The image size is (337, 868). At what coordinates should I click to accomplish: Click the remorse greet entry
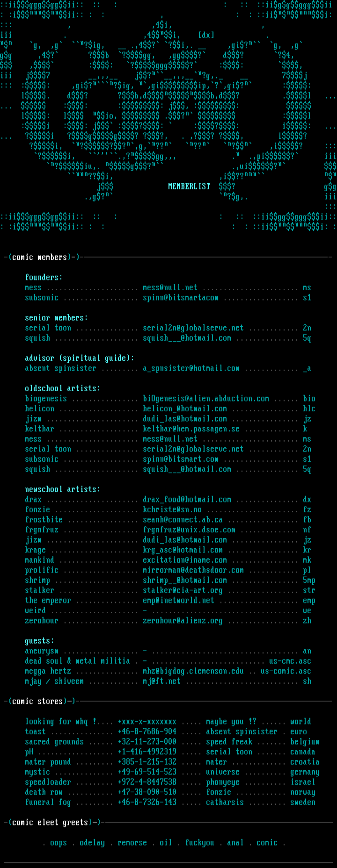point(132,843)
